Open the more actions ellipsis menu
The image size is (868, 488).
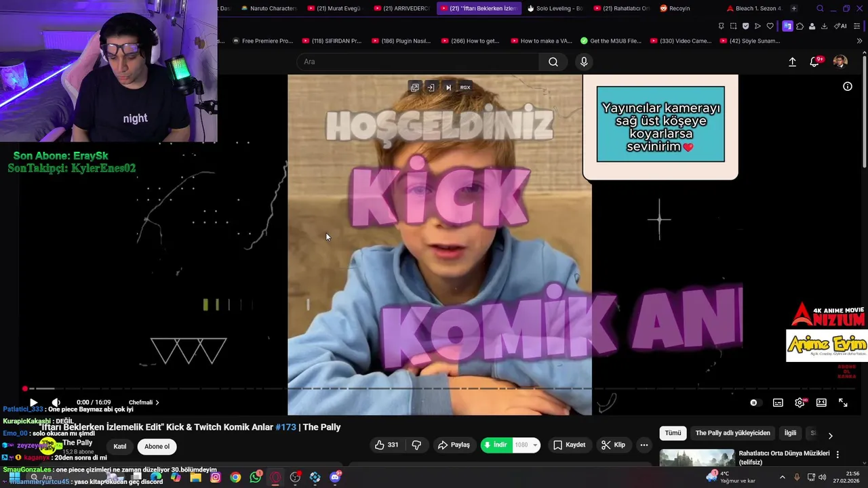(644, 445)
